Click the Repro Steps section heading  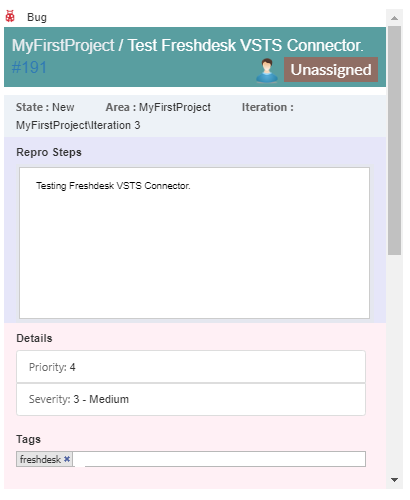(x=49, y=152)
